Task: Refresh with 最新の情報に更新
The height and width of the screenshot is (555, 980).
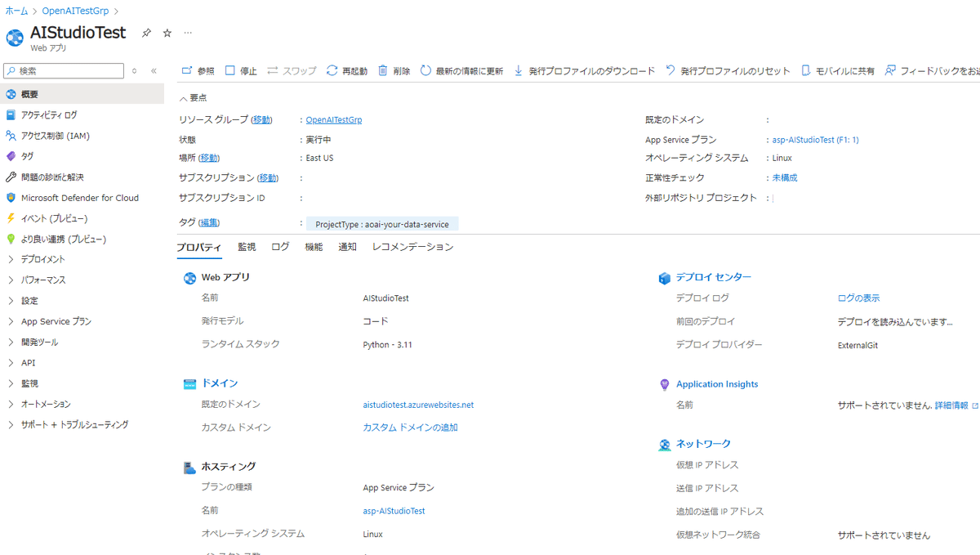Action: [461, 71]
